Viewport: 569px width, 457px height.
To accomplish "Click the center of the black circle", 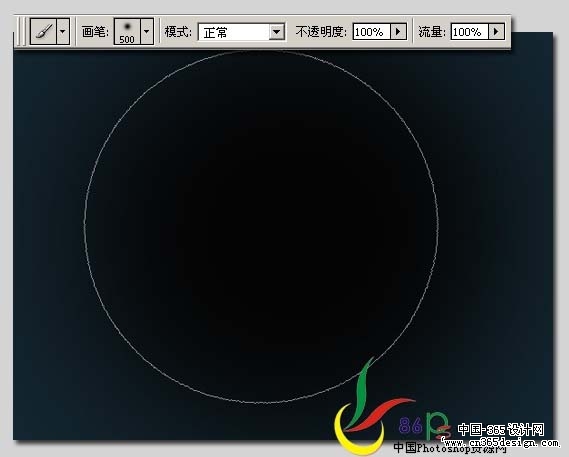I will [x=261, y=227].
